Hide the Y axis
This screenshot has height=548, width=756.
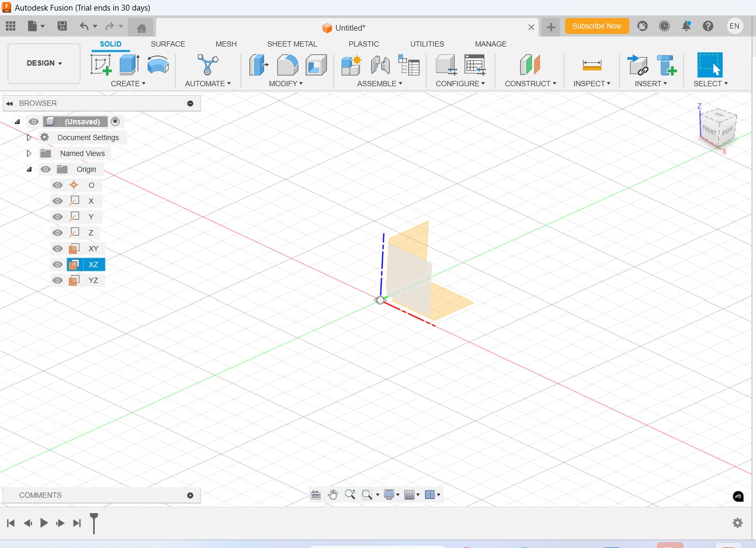(x=58, y=217)
